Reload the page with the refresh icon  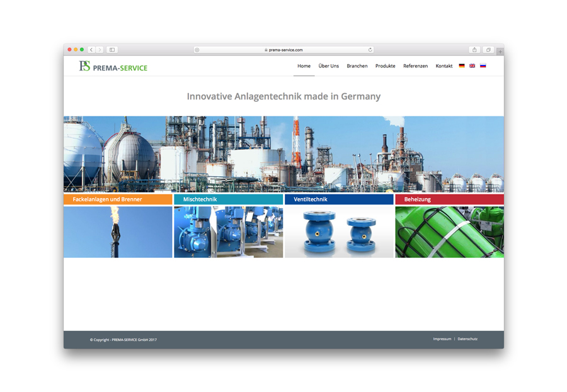tap(370, 50)
